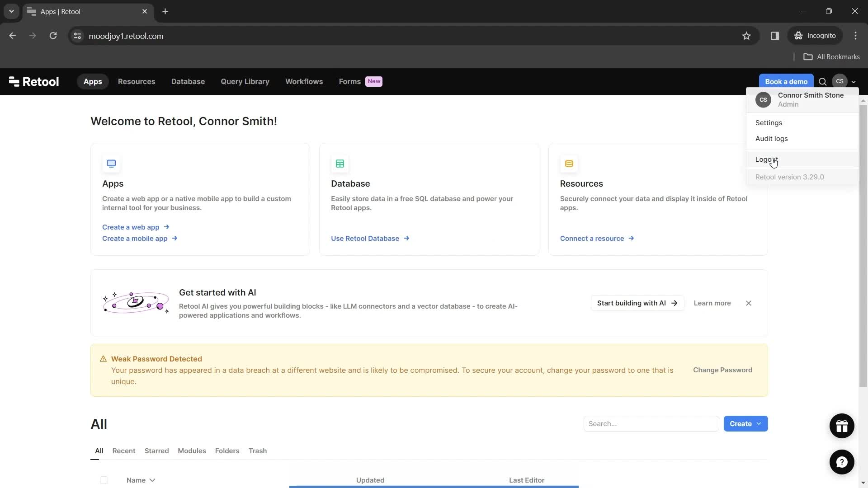This screenshot has height=488, width=868.
Task: Click the Logout menu item
Action: coord(768,159)
